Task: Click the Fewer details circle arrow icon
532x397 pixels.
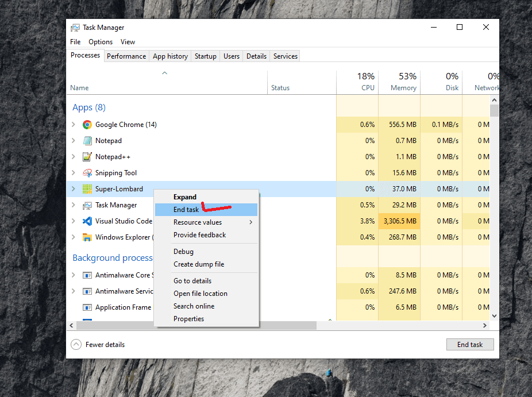Action: [x=76, y=344]
